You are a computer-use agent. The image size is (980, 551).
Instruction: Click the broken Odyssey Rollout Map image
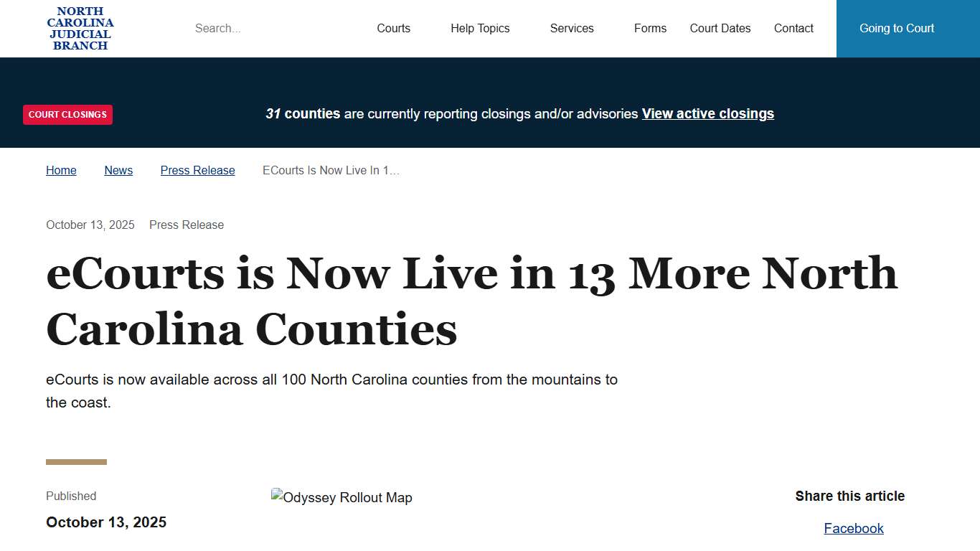click(341, 497)
